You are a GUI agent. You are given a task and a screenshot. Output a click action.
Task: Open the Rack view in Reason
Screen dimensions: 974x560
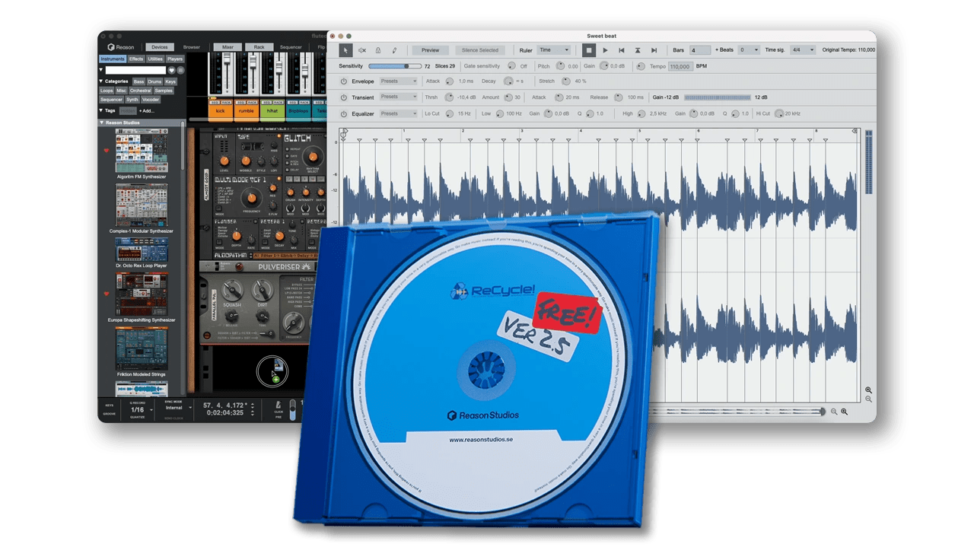pos(259,47)
